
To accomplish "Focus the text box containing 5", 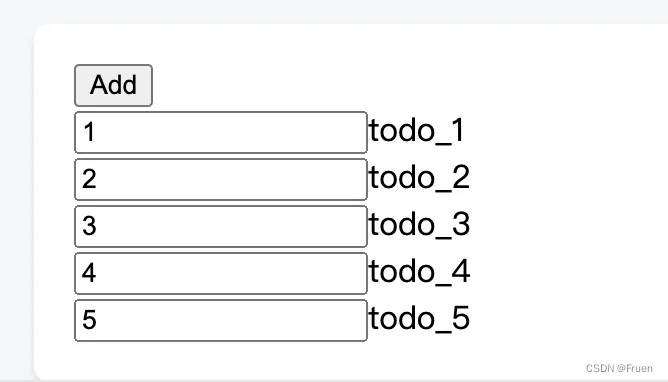I will click(221, 321).
